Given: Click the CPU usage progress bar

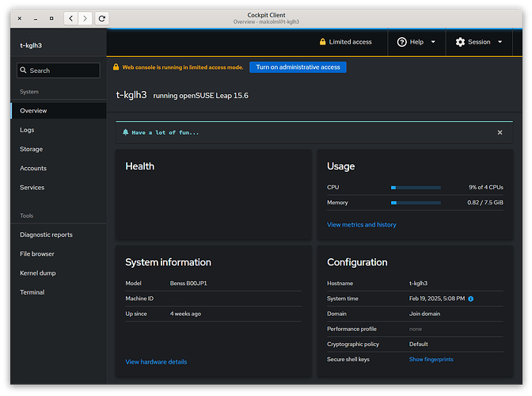Looking at the screenshot, I should click(x=416, y=188).
